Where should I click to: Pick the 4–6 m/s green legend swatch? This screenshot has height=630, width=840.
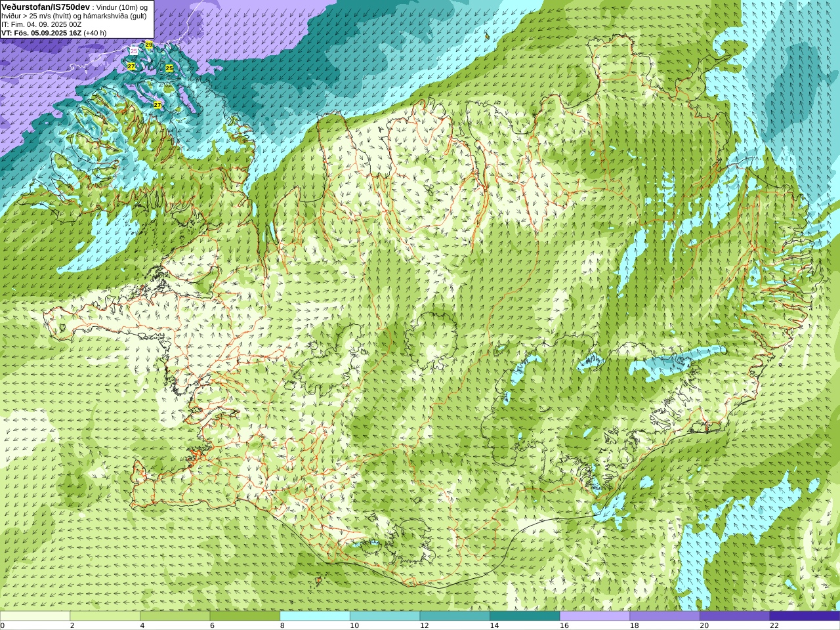pos(175,616)
